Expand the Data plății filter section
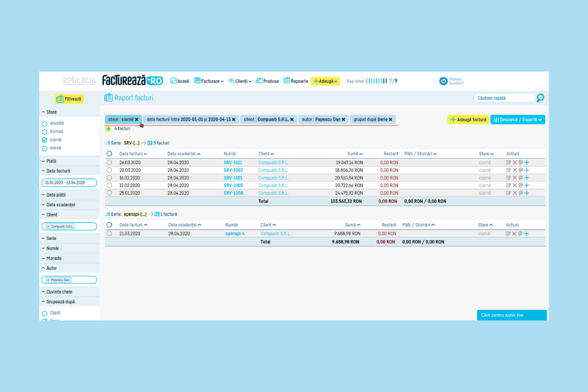The width and height of the screenshot is (588, 392). 56,195
